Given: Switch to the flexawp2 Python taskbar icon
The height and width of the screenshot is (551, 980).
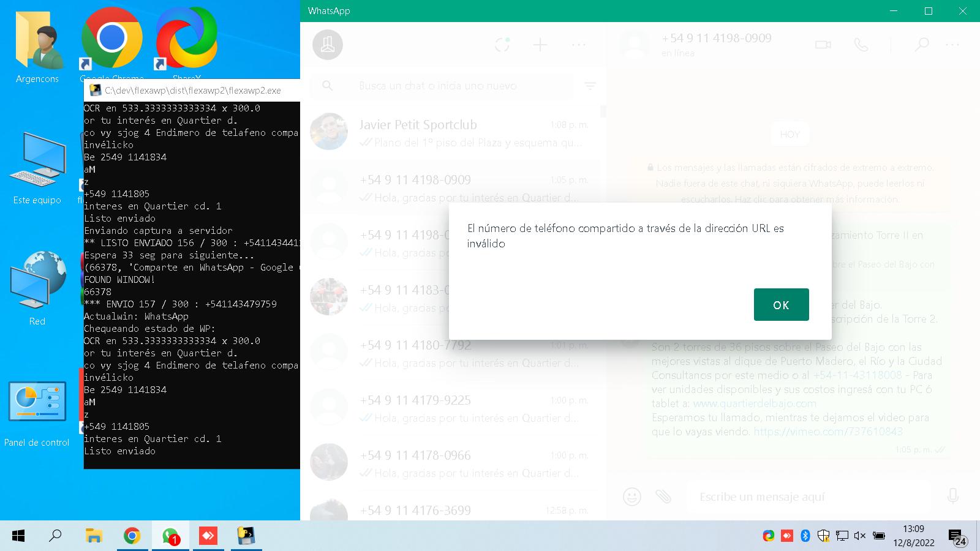Looking at the screenshot, I should point(246,536).
